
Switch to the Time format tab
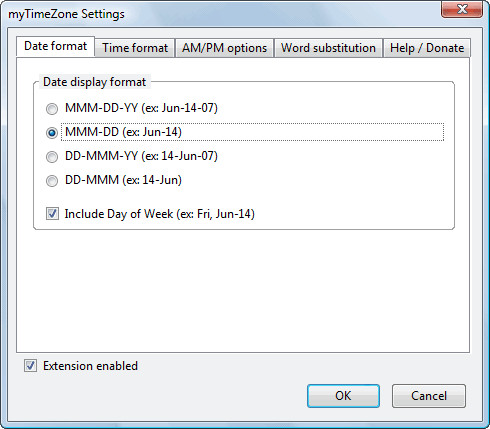[135, 48]
